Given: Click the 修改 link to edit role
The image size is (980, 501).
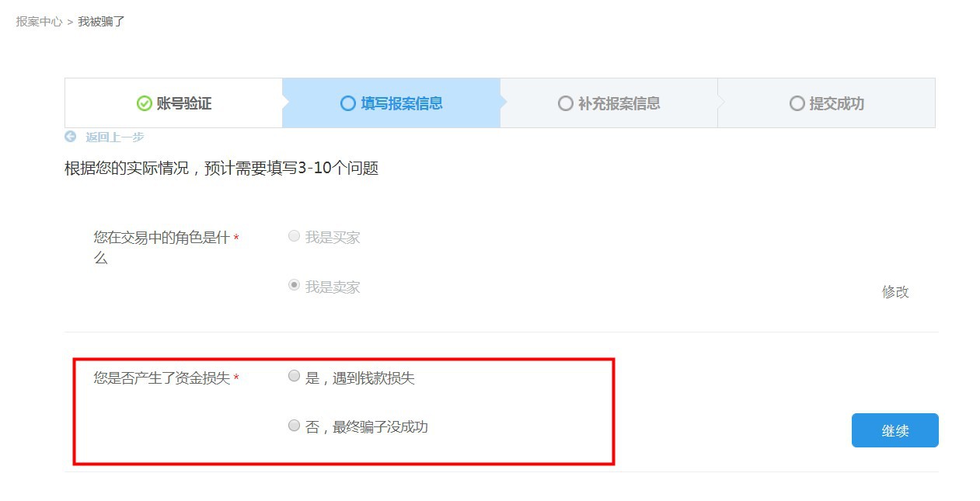Looking at the screenshot, I should click(x=895, y=292).
